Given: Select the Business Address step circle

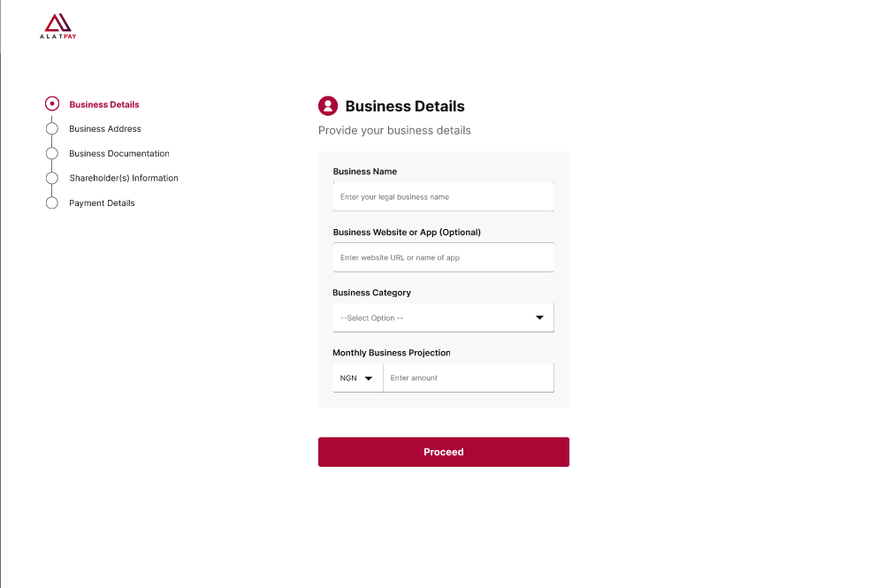Looking at the screenshot, I should [x=52, y=129].
